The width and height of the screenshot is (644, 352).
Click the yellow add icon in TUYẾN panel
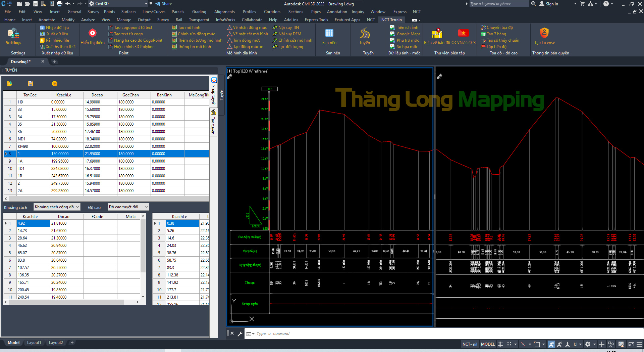tap(55, 84)
